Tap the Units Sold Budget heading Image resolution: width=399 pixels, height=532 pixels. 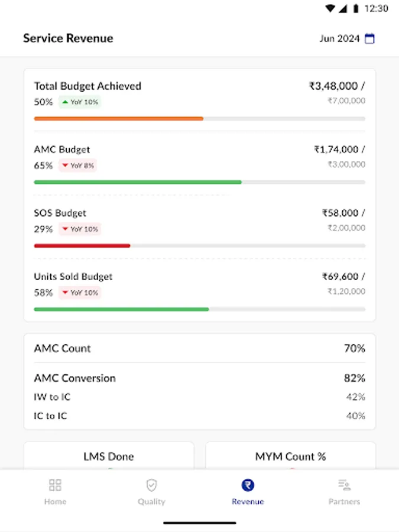[x=73, y=277]
